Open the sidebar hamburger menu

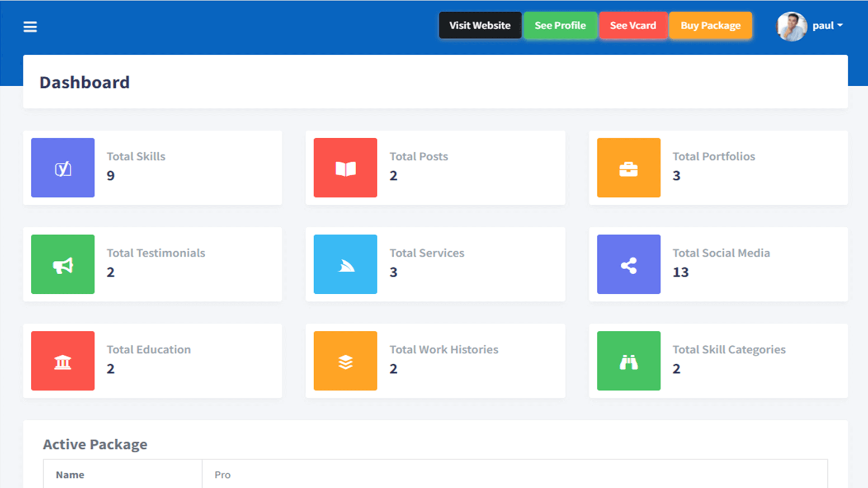(30, 27)
